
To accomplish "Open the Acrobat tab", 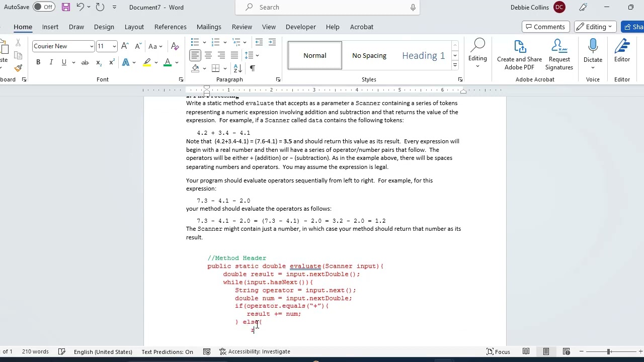I will pyautogui.click(x=362, y=27).
